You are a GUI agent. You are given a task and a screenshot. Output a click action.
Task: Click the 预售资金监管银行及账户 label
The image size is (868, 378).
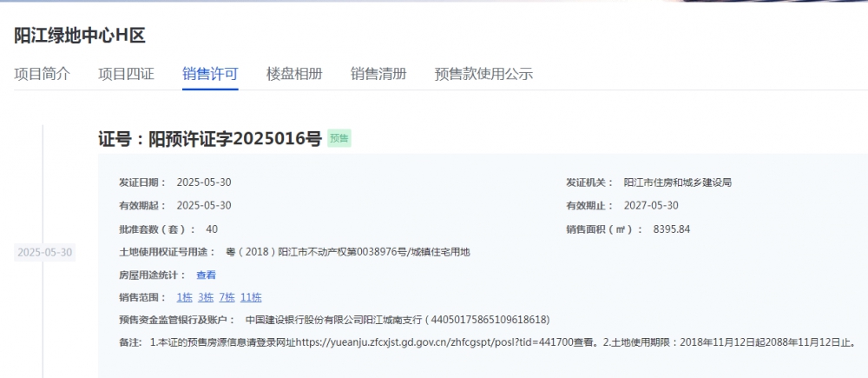coord(177,320)
